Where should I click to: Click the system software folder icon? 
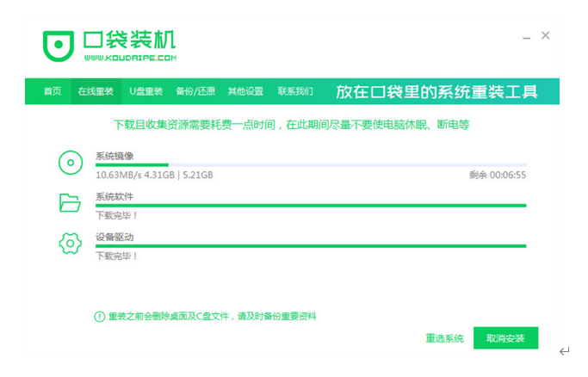[70, 203]
